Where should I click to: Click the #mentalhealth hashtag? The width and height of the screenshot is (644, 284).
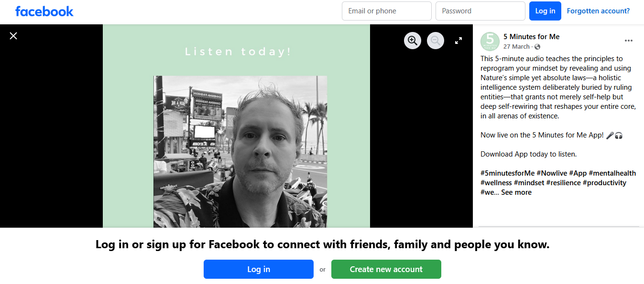point(612,173)
